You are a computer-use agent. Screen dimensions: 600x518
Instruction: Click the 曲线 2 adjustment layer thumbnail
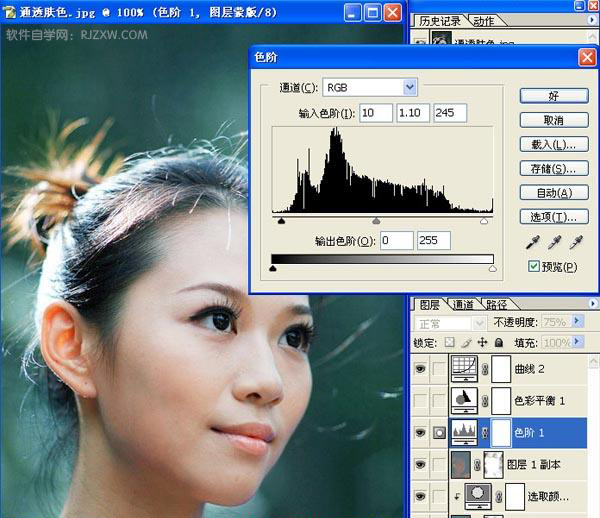click(x=465, y=369)
